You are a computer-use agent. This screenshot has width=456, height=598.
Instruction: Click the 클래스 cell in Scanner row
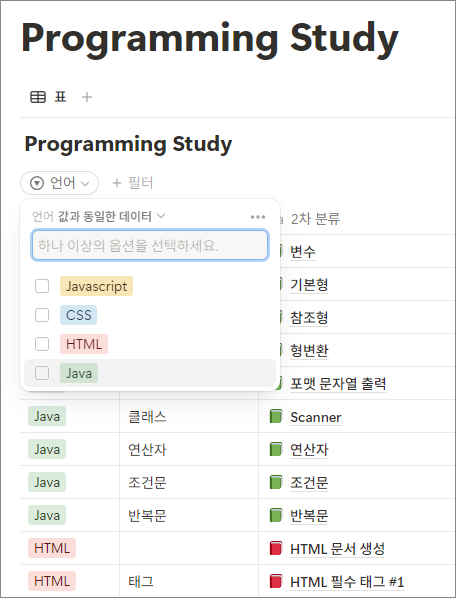point(189,416)
